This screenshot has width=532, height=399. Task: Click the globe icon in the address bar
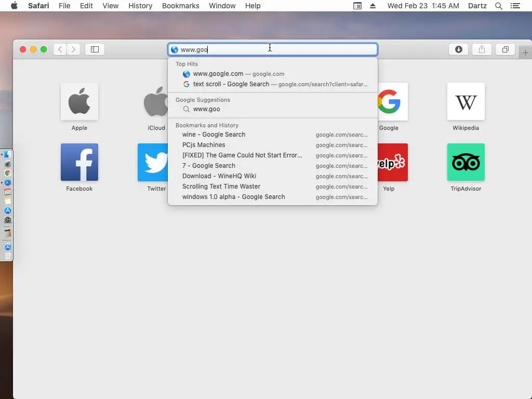click(x=175, y=49)
